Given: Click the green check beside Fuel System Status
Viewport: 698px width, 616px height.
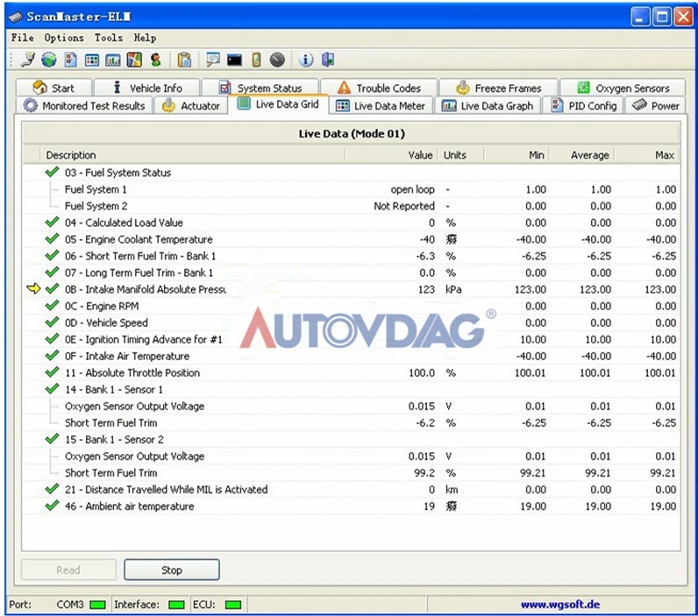Looking at the screenshot, I should [52, 172].
